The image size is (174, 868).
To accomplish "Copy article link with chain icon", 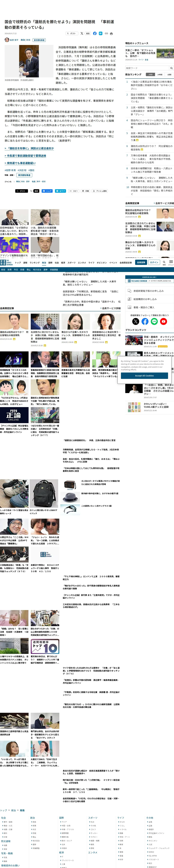I will [x=106, y=33].
